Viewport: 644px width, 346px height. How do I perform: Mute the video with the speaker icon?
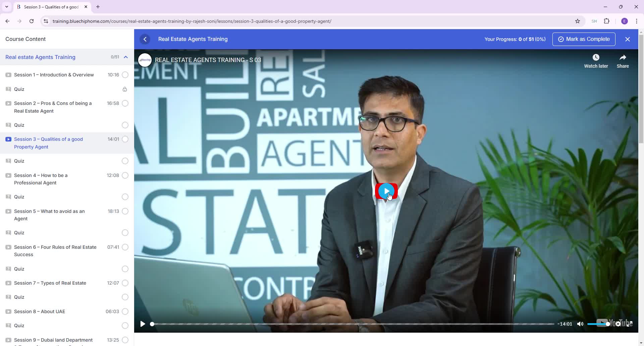(x=580, y=324)
